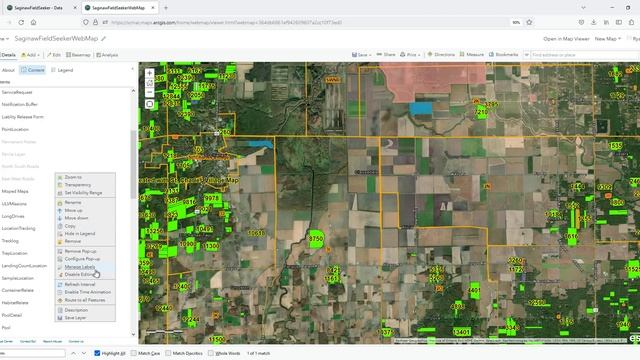Click the Find address or place box

(584, 55)
